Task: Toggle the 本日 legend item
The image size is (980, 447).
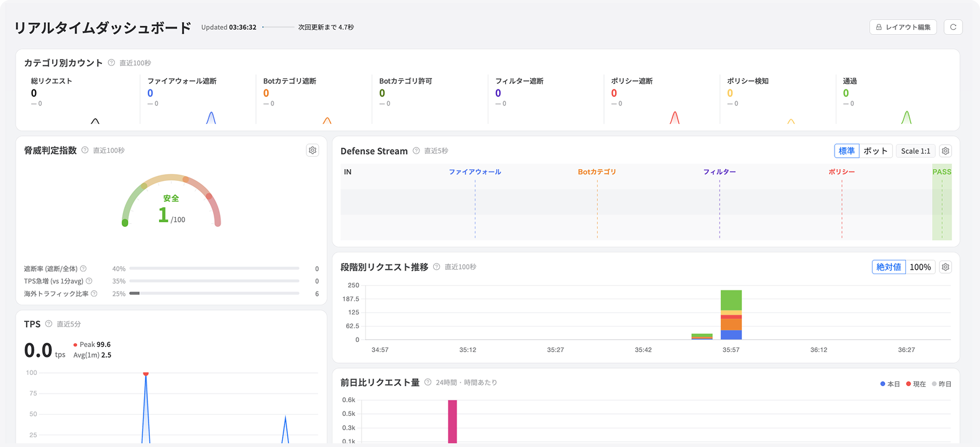Action: click(x=890, y=384)
